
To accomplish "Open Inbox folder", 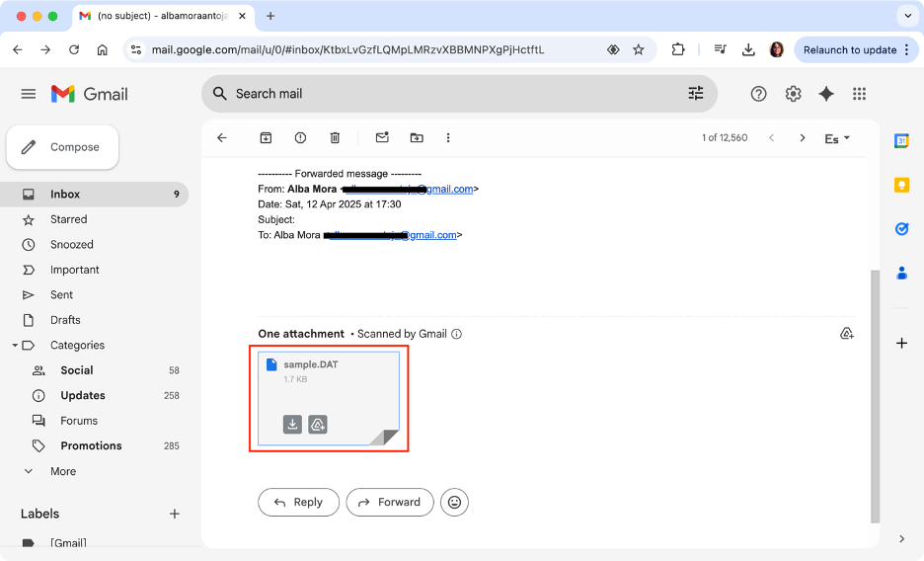I will click(95, 194).
